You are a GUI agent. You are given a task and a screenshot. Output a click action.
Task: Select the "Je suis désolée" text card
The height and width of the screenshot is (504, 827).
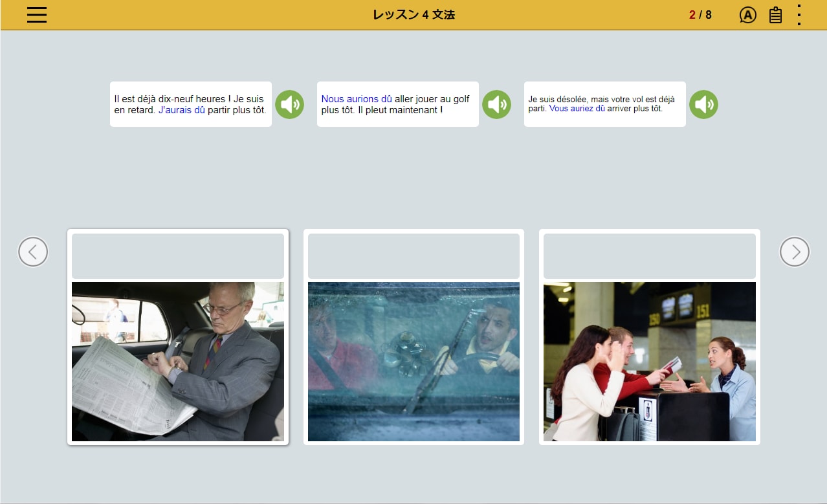(604, 104)
